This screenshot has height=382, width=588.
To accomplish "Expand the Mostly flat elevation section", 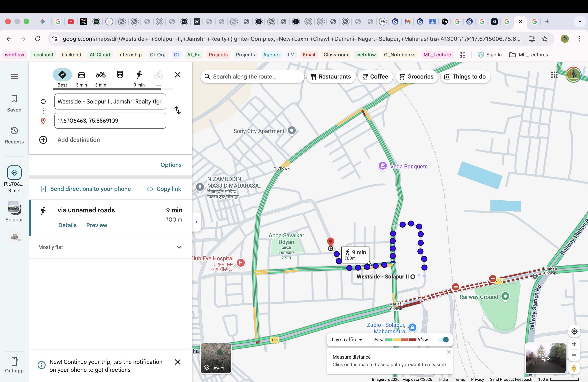I will click(x=179, y=247).
